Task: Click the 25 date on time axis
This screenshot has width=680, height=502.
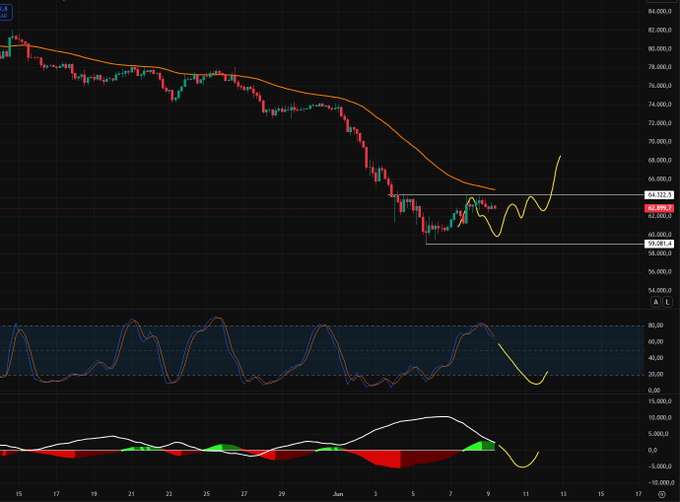Action: (206, 494)
